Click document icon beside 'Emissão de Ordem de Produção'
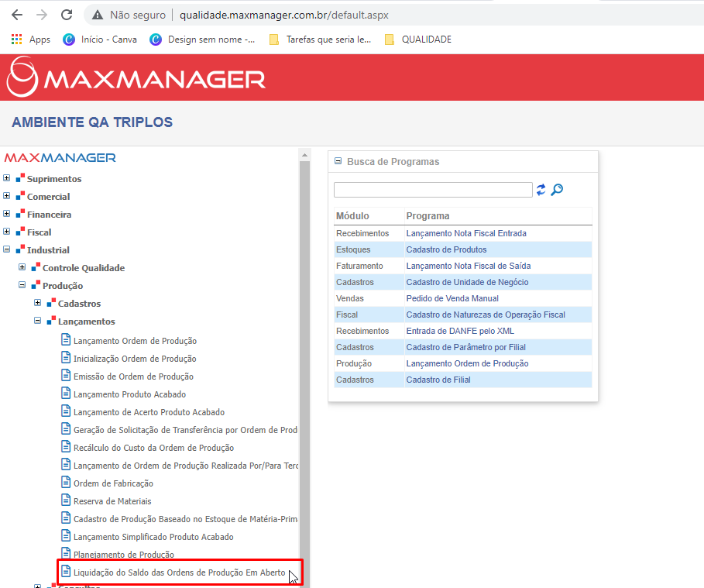 (66, 375)
